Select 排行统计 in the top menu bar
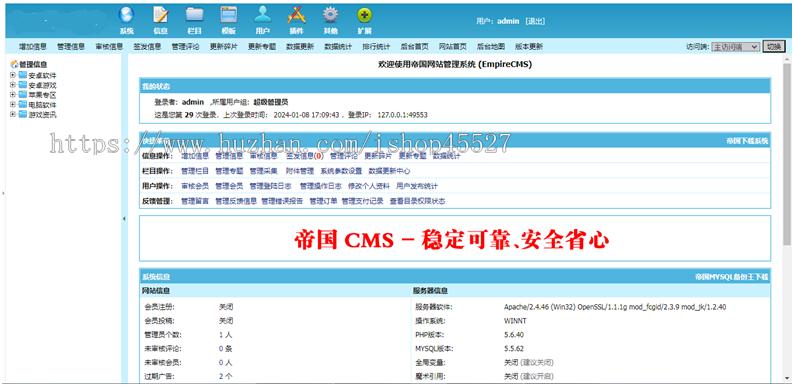Viewport: 794px width, 386px height. pyautogui.click(x=376, y=47)
